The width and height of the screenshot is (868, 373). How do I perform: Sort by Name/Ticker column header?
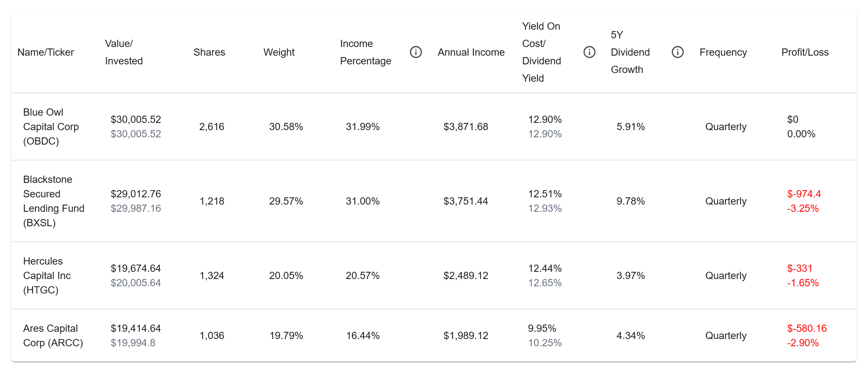(46, 52)
